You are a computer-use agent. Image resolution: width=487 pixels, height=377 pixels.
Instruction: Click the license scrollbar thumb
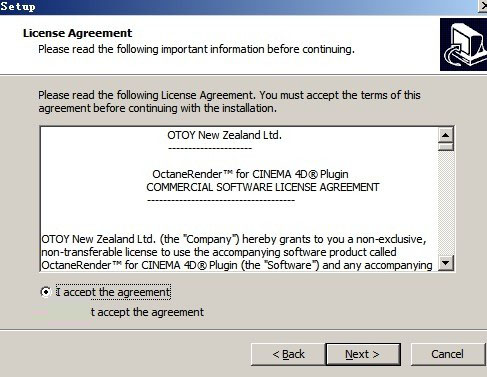446,147
